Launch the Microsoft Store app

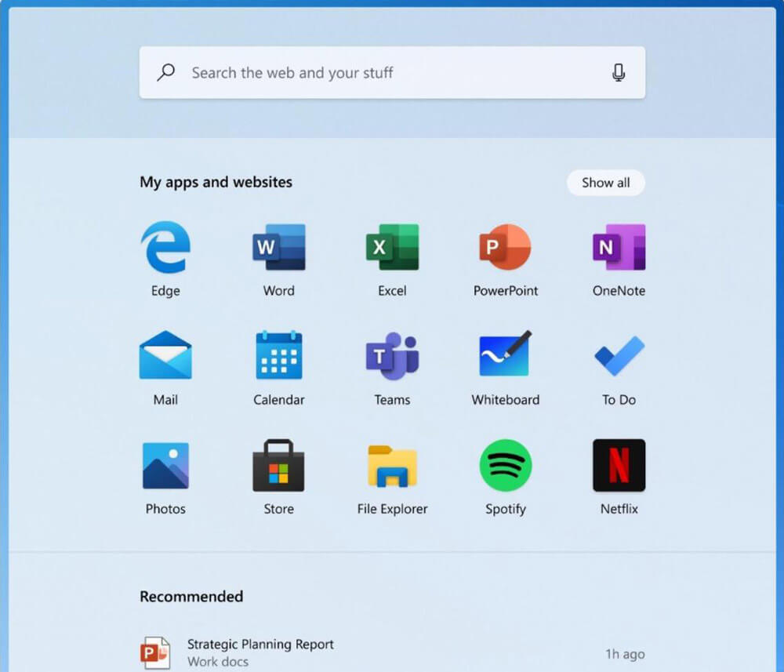pyautogui.click(x=278, y=465)
